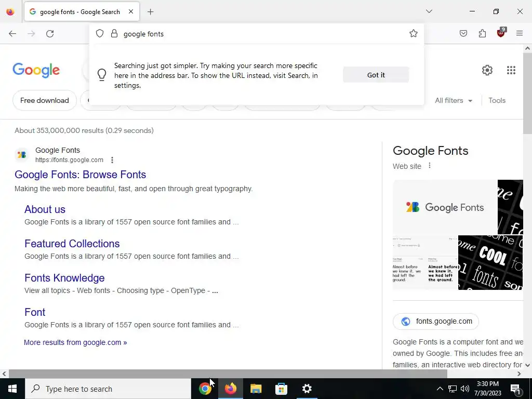Click the horizontal scrollbar thumb
Viewport: 532px width, 399px height.
coord(228,374)
